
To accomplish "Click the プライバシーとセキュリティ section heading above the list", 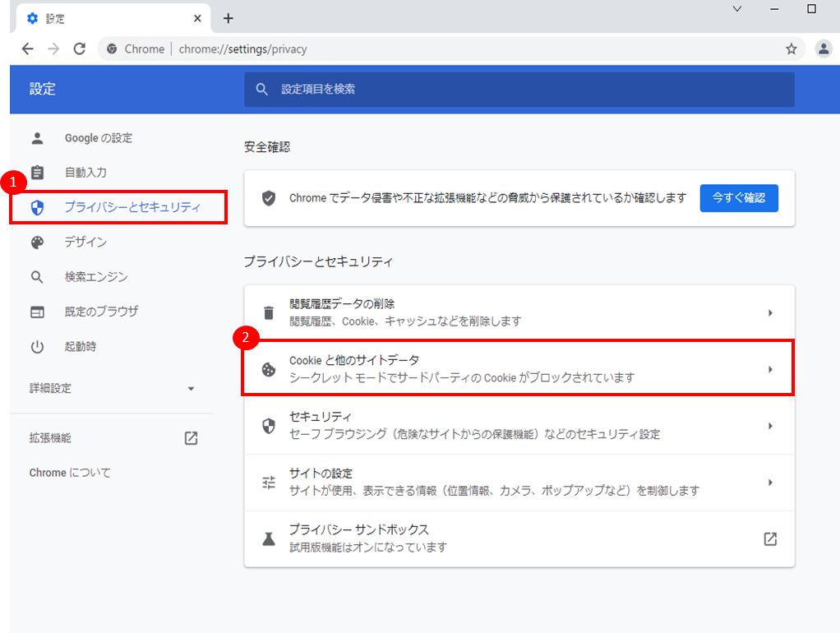I will pos(318,261).
